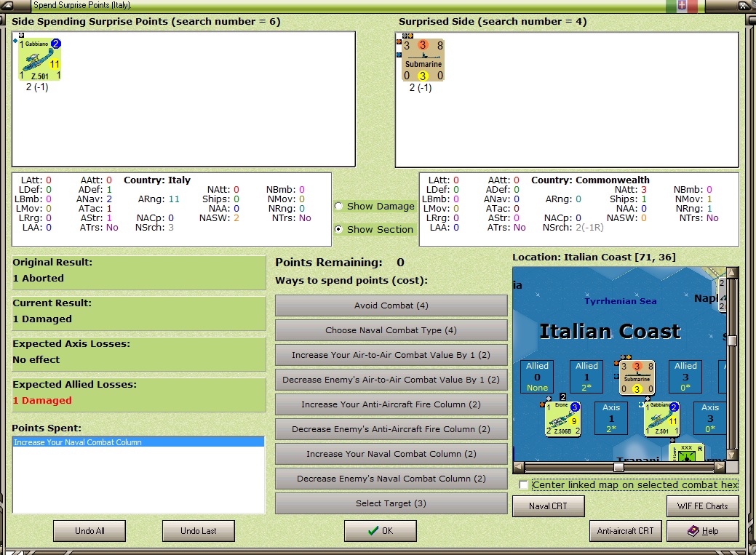
Task: Click the Allied 3 0* sea box
Action: point(685,376)
